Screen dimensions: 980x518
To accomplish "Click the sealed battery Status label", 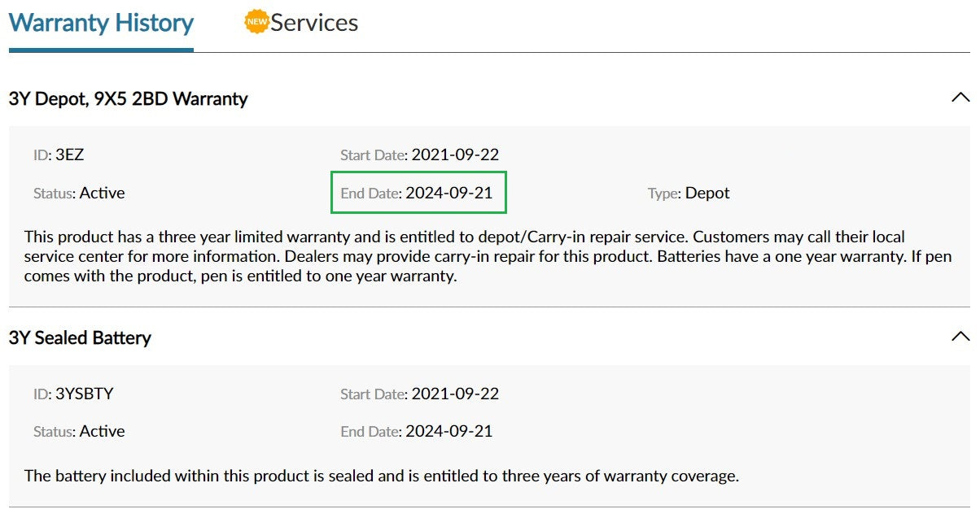I will (x=55, y=432).
